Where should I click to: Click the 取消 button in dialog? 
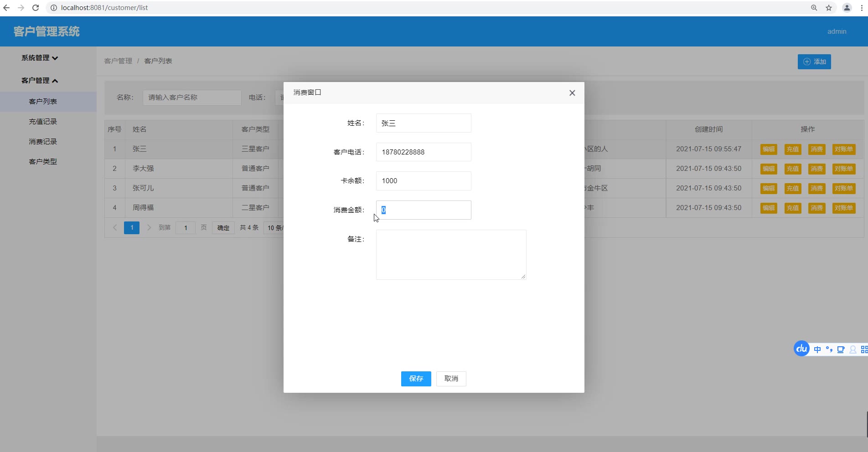pos(451,379)
